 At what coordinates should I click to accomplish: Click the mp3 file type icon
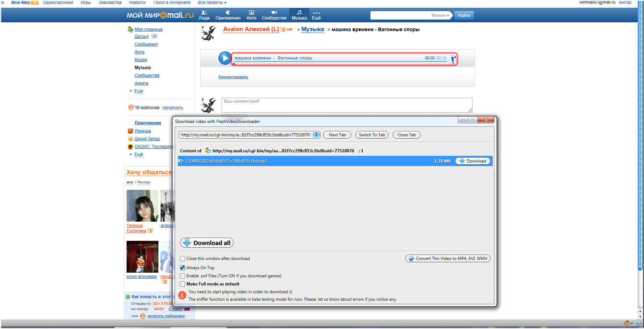pos(181,161)
